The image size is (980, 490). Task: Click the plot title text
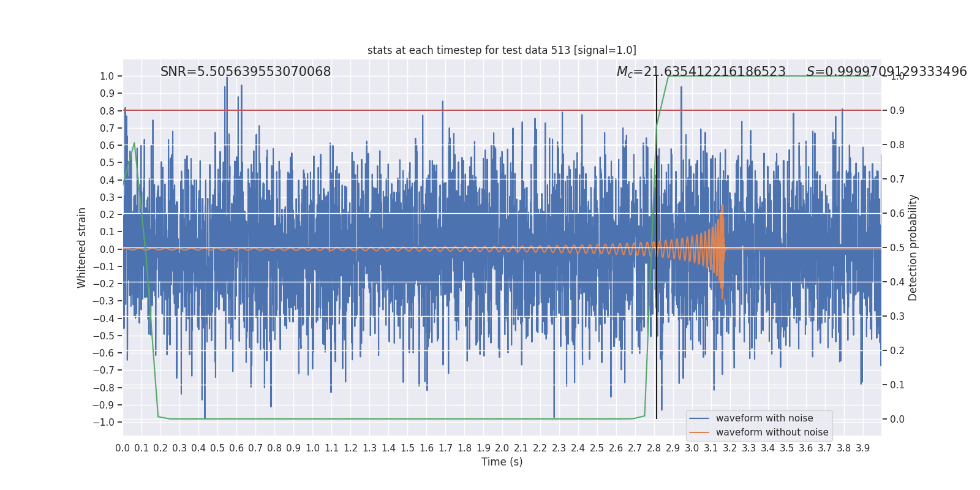tap(502, 50)
